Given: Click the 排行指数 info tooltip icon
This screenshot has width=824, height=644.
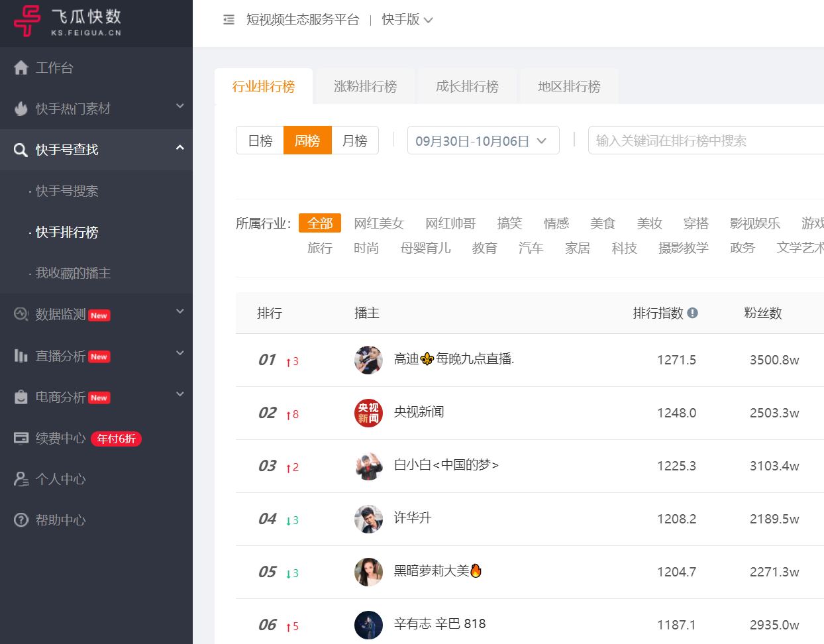Looking at the screenshot, I should [x=694, y=313].
